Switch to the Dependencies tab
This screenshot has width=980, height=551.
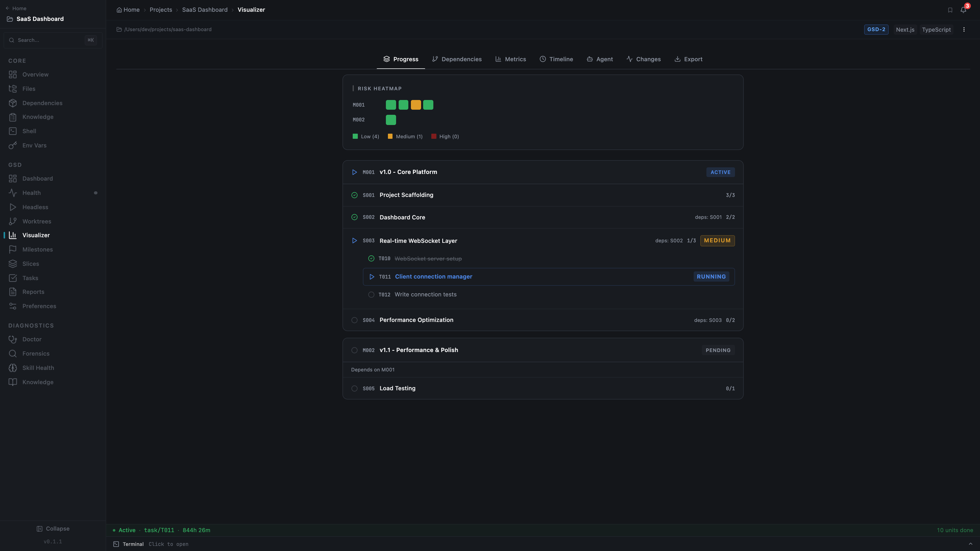(x=457, y=59)
